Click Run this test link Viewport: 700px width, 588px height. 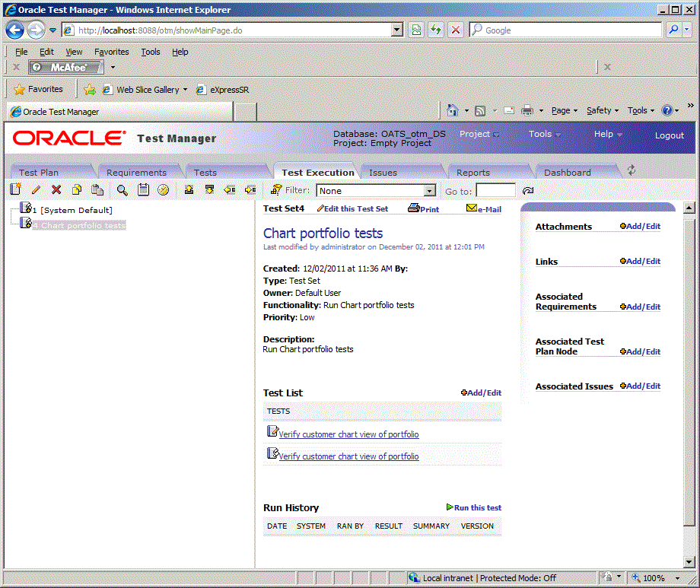point(474,507)
